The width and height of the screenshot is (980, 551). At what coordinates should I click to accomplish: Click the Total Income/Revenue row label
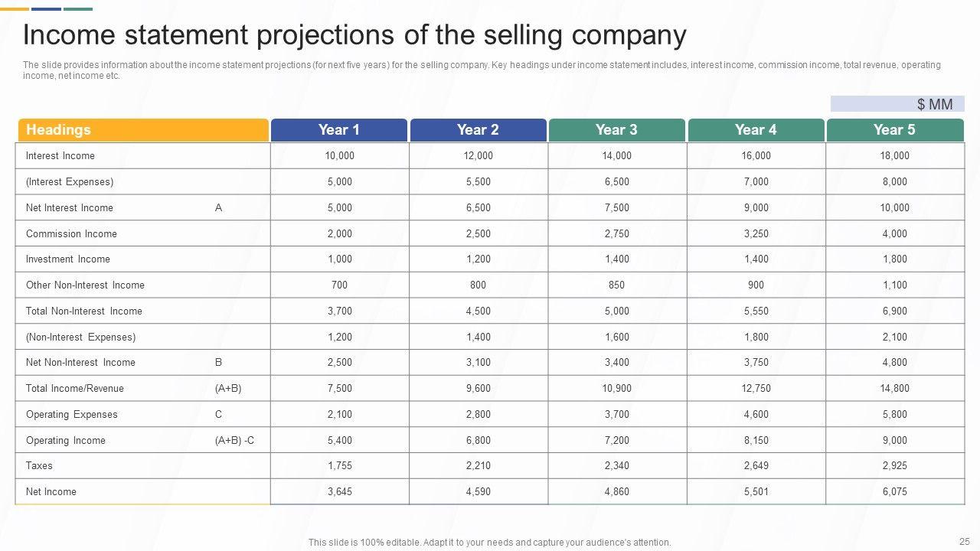(75, 389)
